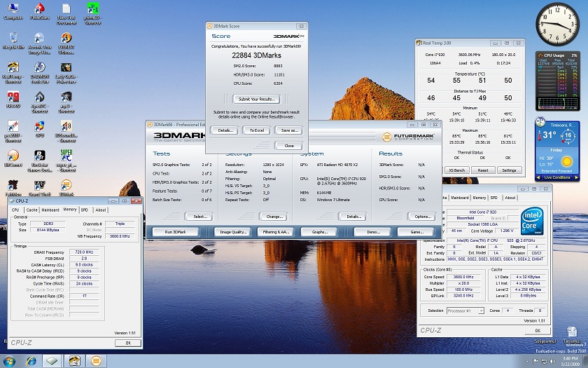The width and height of the screenshot is (588, 368).
Task: Switch to Real Temp taskbar button
Action: pos(74,361)
